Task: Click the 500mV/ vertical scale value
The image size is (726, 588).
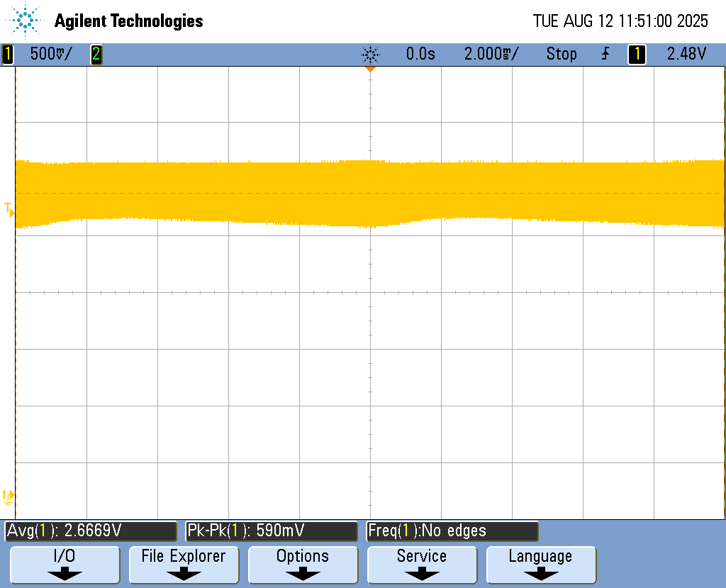Action: tap(51, 54)
